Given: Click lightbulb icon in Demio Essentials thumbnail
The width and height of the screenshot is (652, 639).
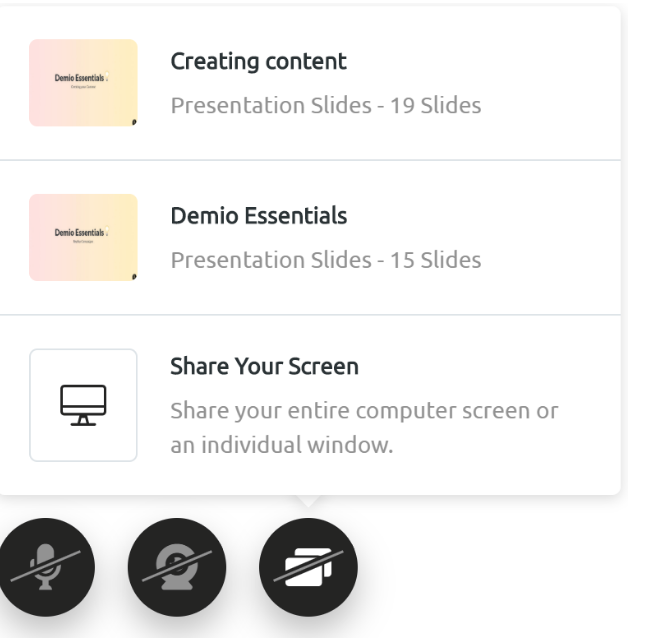Looking at the screenshot, I should (107, 231).
